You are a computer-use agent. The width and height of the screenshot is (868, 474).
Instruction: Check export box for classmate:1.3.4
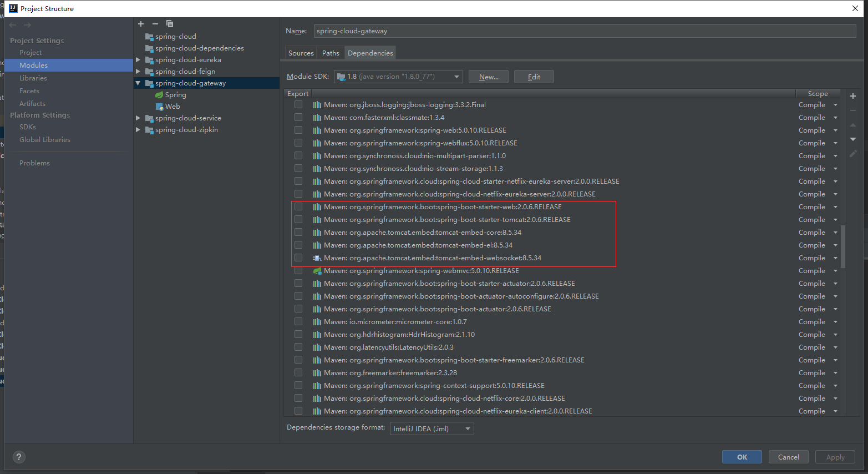pyautogui.click(x=298, y=117)
